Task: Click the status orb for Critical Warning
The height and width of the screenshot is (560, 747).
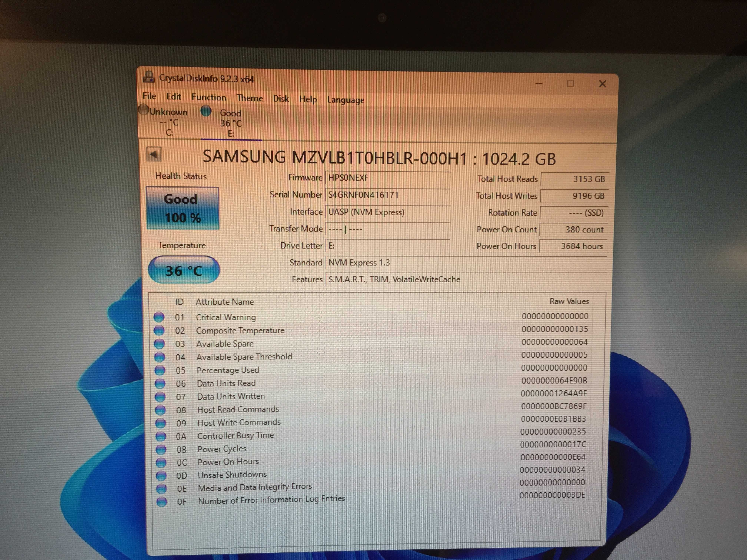Action: coord(159,317)
